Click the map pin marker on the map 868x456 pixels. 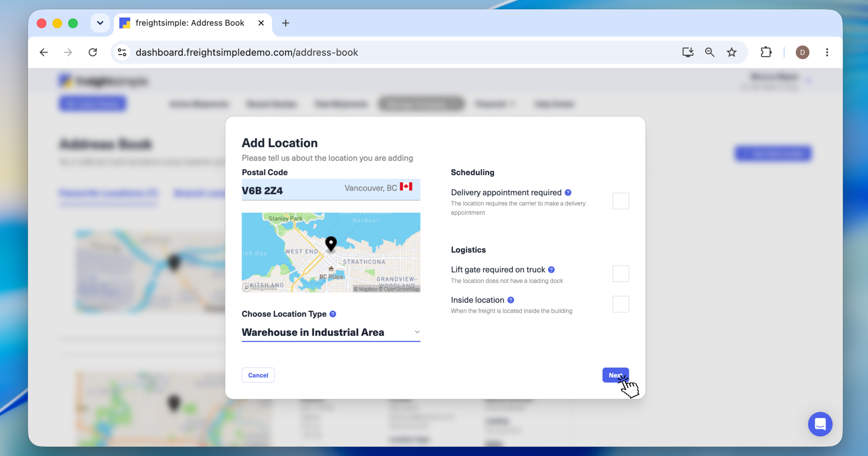click(x=331, y=244)
